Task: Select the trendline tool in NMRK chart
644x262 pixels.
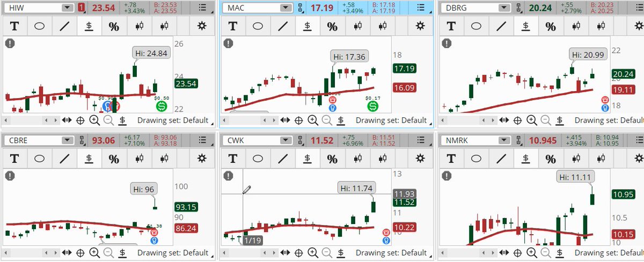Action: point(501,159)
